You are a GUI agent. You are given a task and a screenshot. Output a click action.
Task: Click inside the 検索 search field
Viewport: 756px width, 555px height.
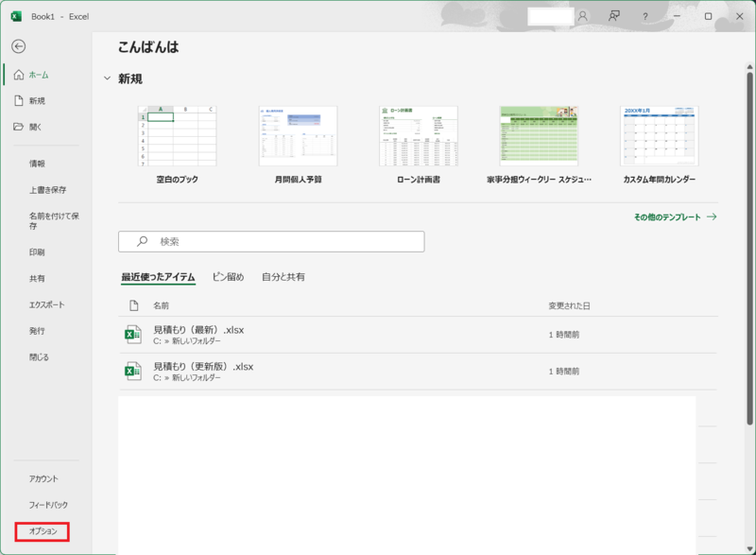coord(274,241)
